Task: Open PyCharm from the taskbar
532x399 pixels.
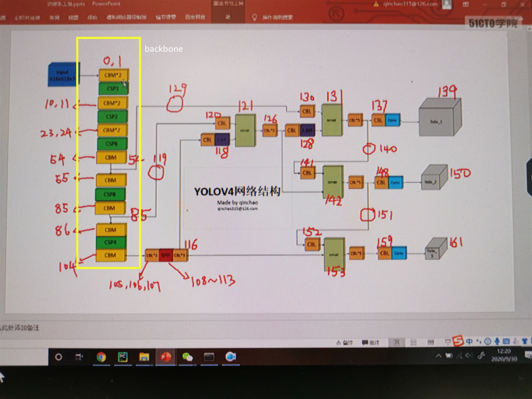Action: point(123,357)
